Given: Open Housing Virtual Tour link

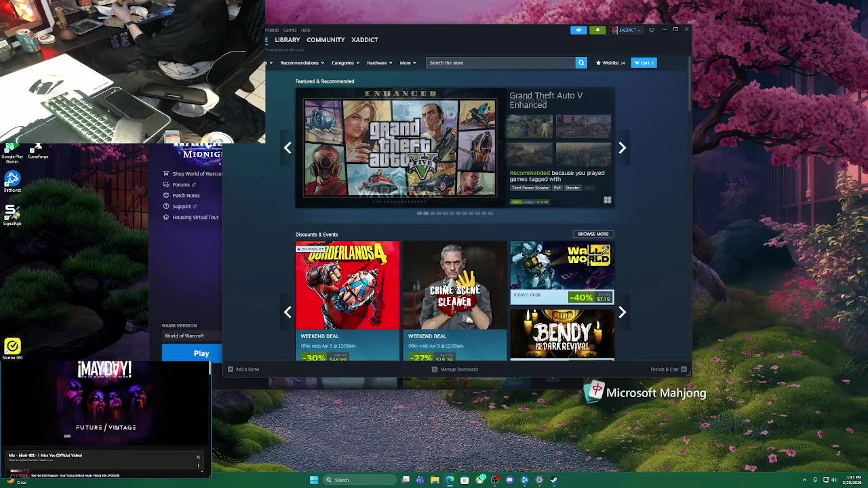Looking at the screenshot, I should coord(191,217).
